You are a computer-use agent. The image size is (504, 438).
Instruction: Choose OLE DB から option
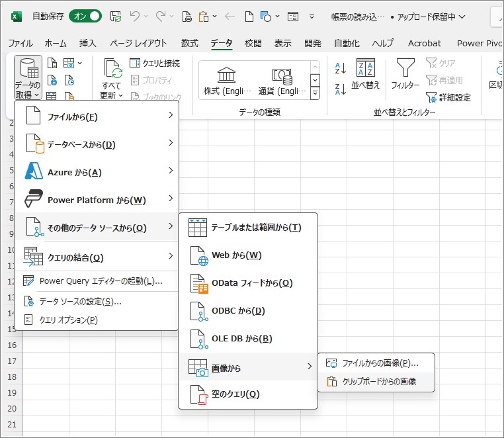click(248, 338)
